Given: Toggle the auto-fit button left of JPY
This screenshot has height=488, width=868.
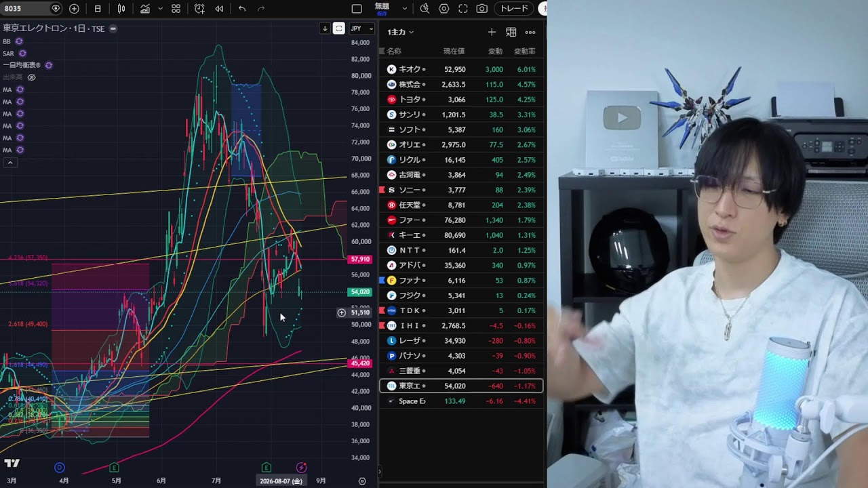Looking at the screenshot, I should [339, 28].
